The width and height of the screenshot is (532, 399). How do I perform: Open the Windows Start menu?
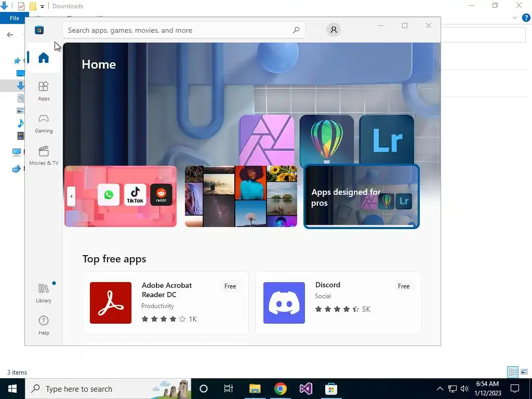click(12, 389)
